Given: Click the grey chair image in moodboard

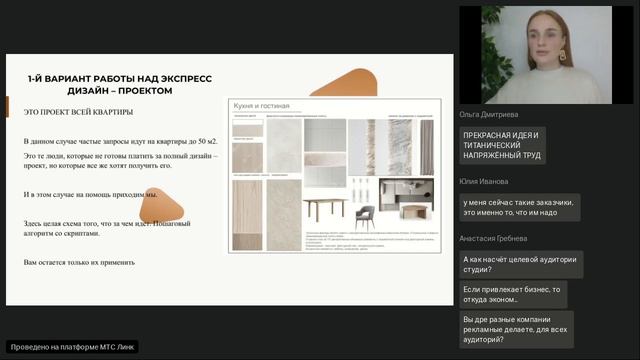Looking at the screenshot, I should (364, 217).
